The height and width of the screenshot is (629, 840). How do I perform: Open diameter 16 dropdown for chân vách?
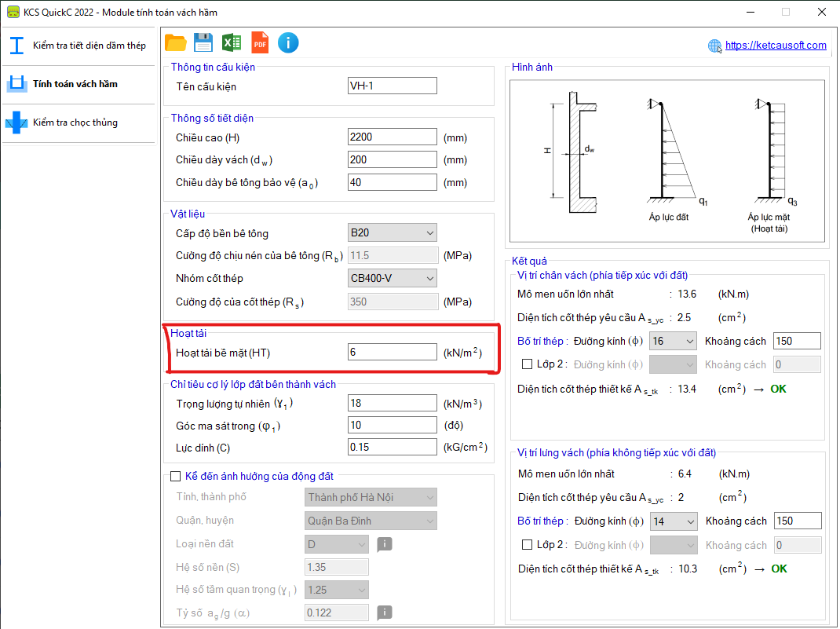coord(673,341)
